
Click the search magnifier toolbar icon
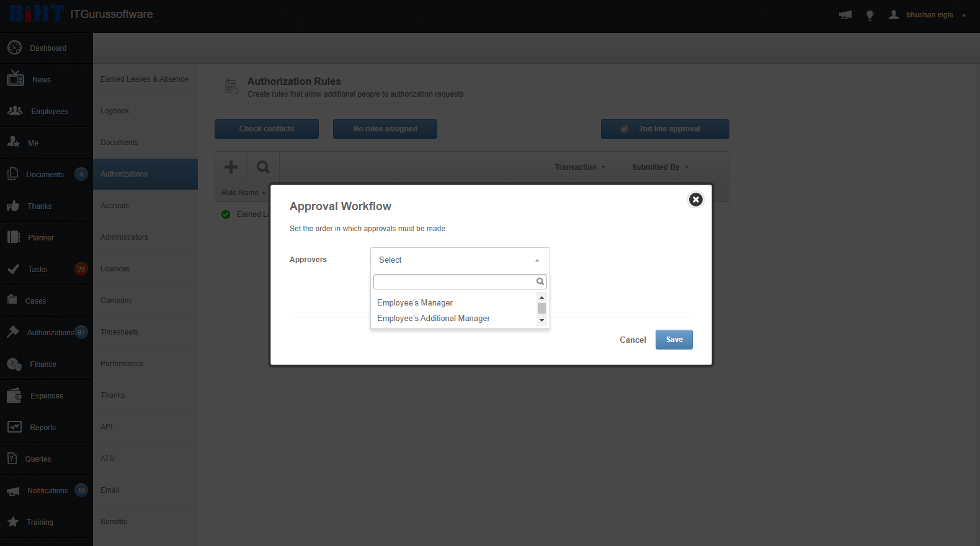[263, 167]
